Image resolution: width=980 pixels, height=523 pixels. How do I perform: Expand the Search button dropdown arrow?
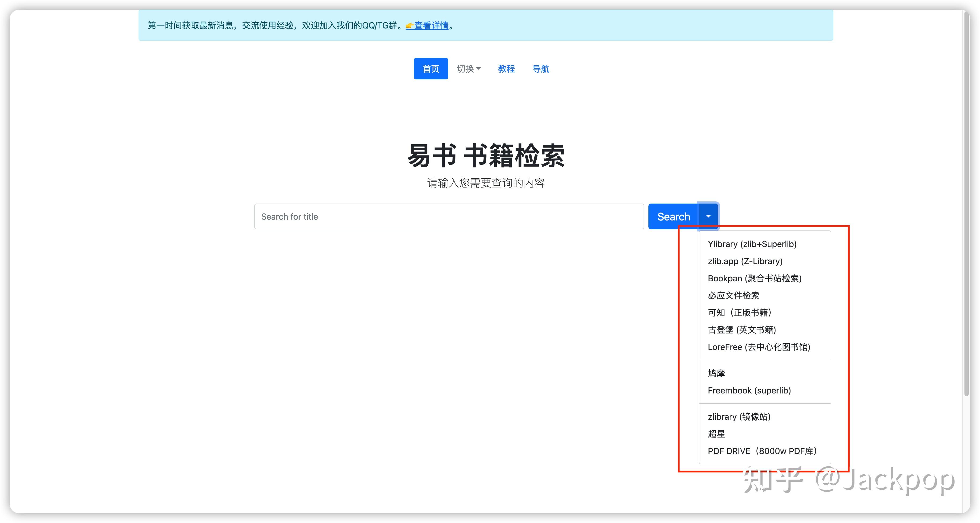pos(708,216)
